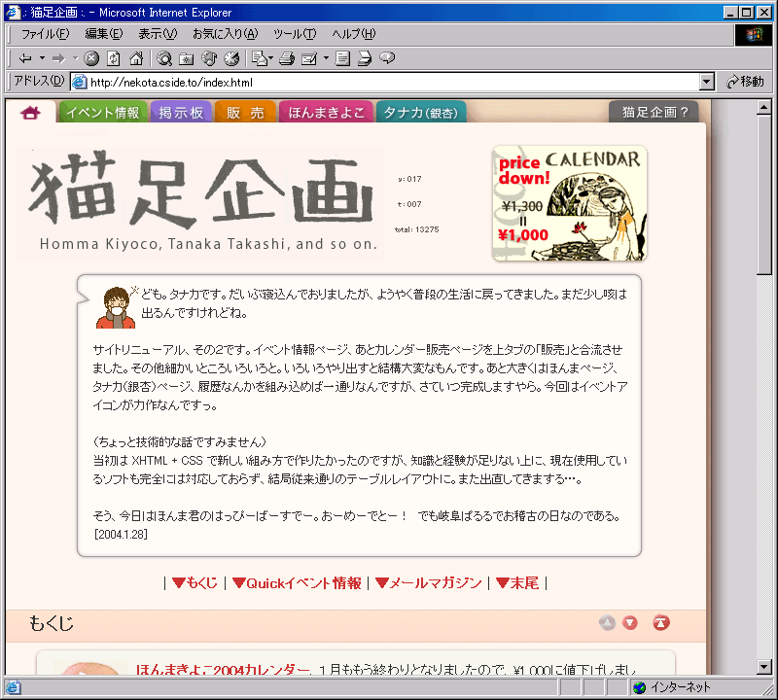The height and width of the screenshot is (700, 778).
Task: Click the home icon tab on the web page
Action: click(x=30, y=113)
